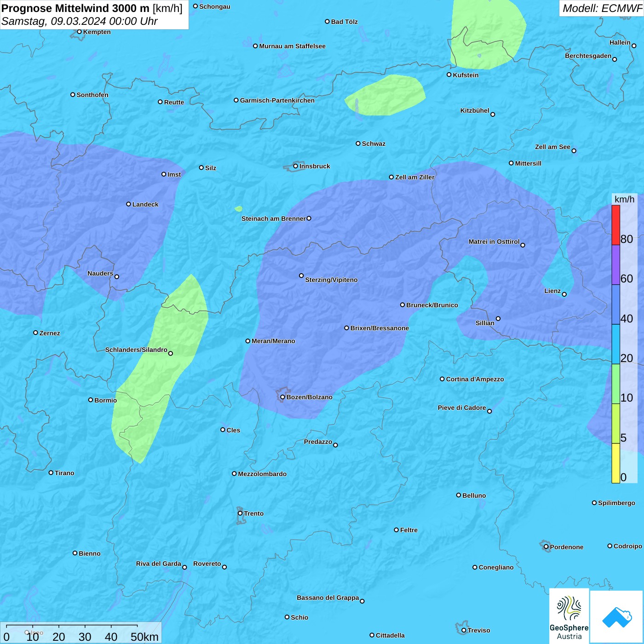Click the Matrei in Osttirol marker dot
This screenshot has height=644, width=644.
523,245
